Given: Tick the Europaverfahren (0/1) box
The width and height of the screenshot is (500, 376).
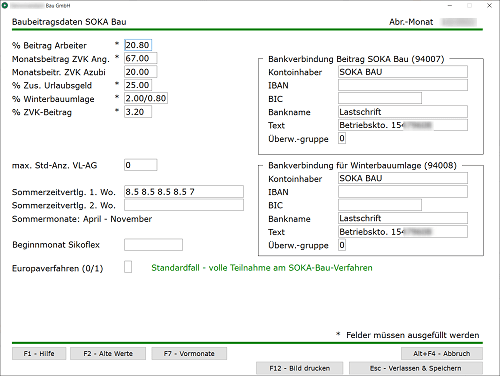Looking at the screenshot, I should 128,267.
